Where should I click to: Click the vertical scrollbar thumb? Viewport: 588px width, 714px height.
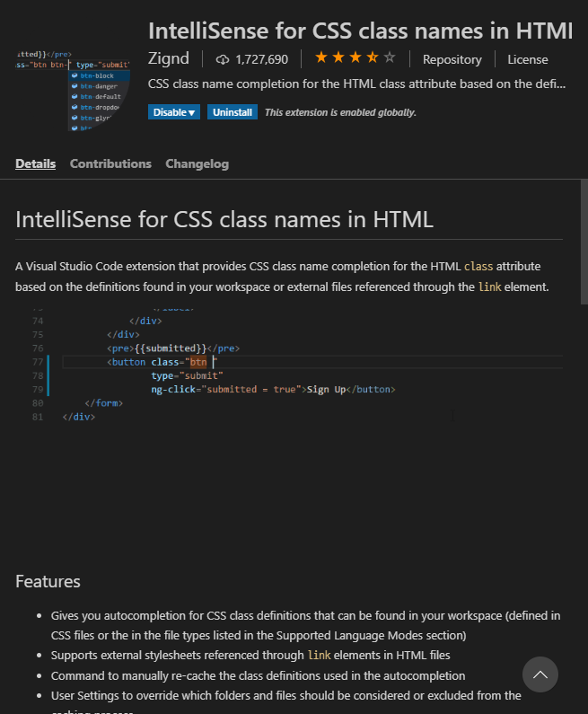584,242
